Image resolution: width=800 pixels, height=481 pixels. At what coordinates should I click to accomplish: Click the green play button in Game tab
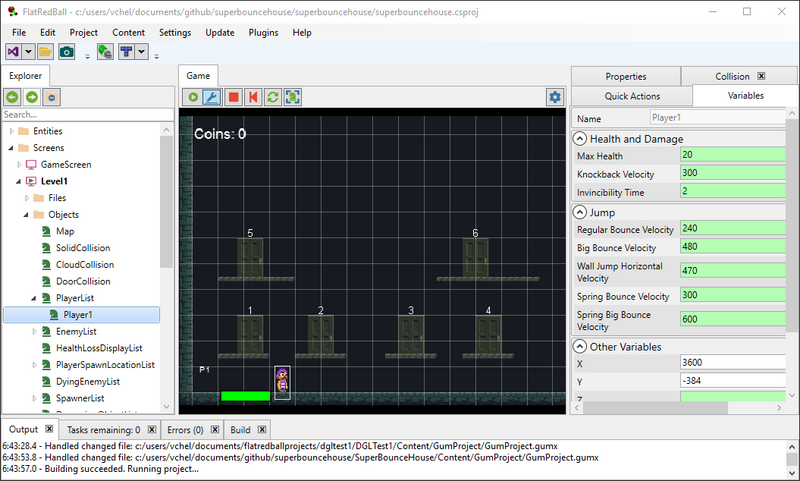point(193,97)
